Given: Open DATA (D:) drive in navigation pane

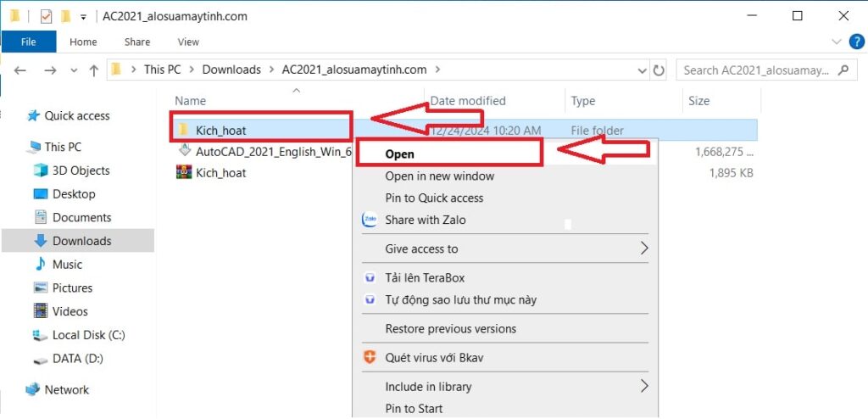Looking at the screenshot, I should 77,358.
